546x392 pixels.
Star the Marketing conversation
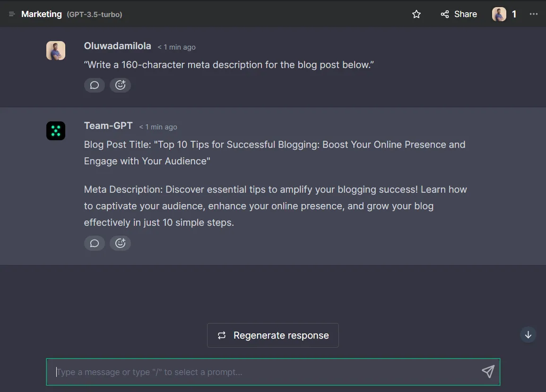coord(416,14)
